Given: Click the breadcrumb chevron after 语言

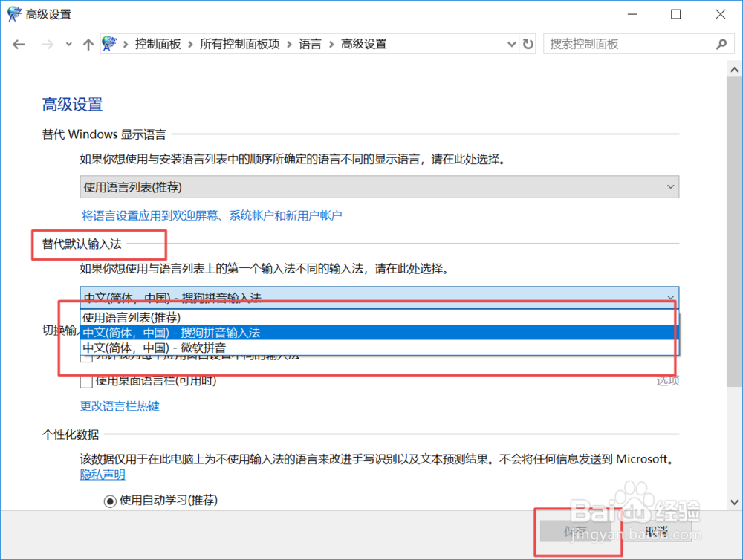Looking at the screenshot, I should click(331, 44).
